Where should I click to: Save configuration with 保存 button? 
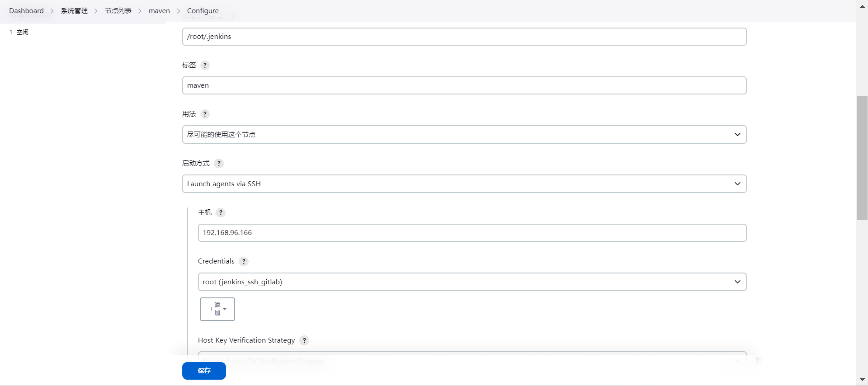tap(204, 371)
